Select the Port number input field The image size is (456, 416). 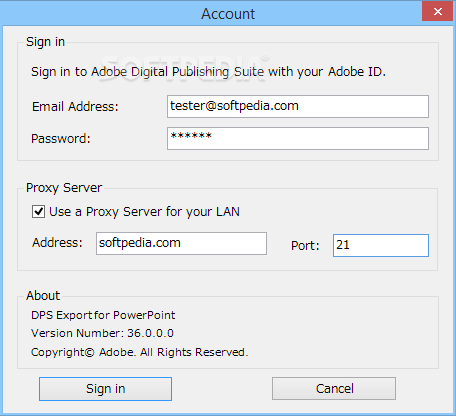[x=381, y=245]
